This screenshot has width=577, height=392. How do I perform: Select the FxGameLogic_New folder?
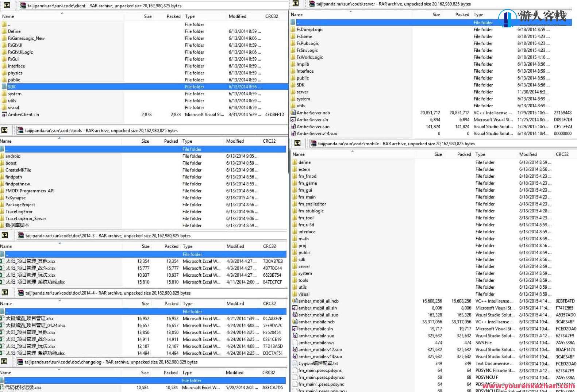(26, 38)
